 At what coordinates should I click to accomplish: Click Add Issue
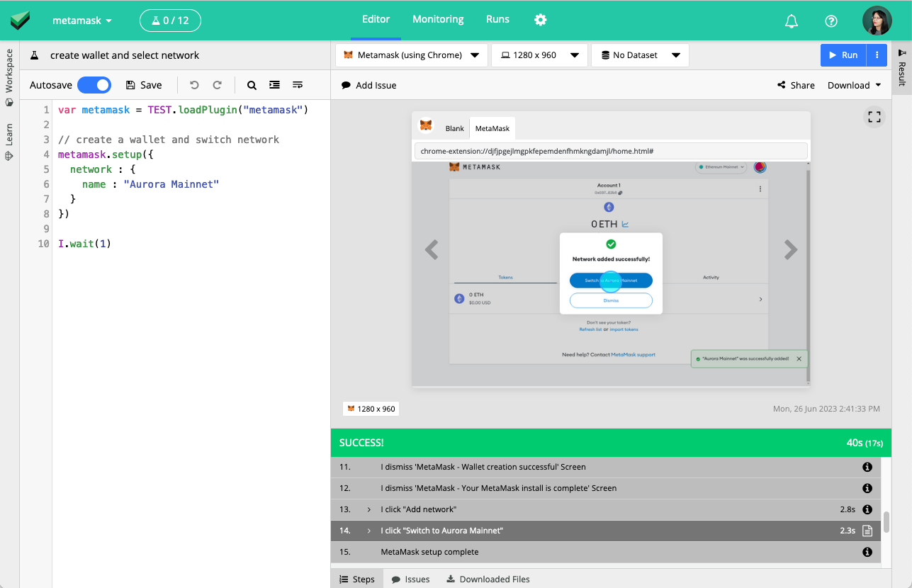click(x=368, y=85)
